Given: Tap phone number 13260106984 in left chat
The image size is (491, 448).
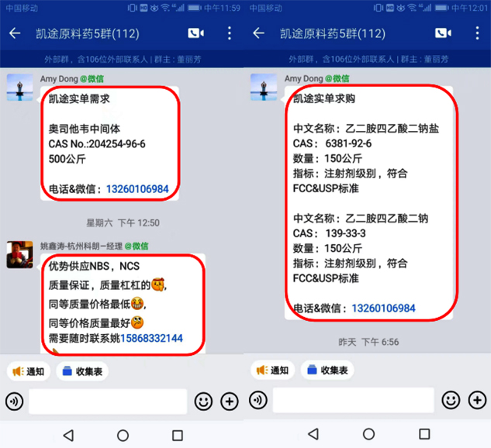Looking at the screenshot, I should 137,189.
